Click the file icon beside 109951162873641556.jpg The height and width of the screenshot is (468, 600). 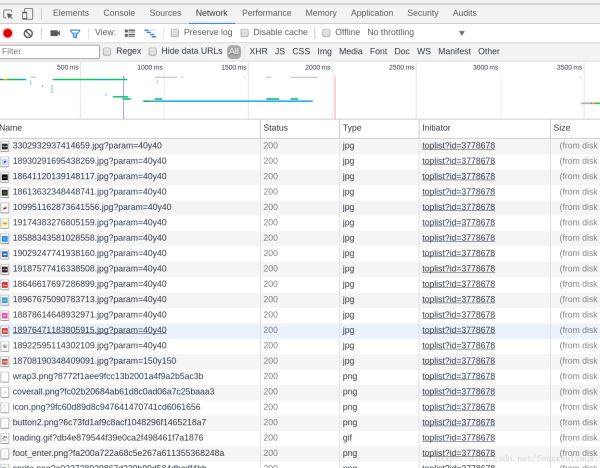coord(5,208)
